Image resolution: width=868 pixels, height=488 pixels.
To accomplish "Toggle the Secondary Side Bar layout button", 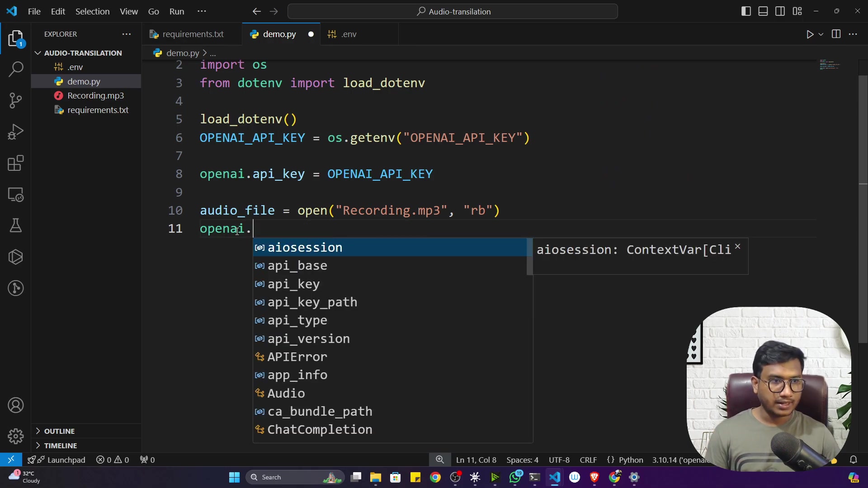I will (x=780, y=11).
